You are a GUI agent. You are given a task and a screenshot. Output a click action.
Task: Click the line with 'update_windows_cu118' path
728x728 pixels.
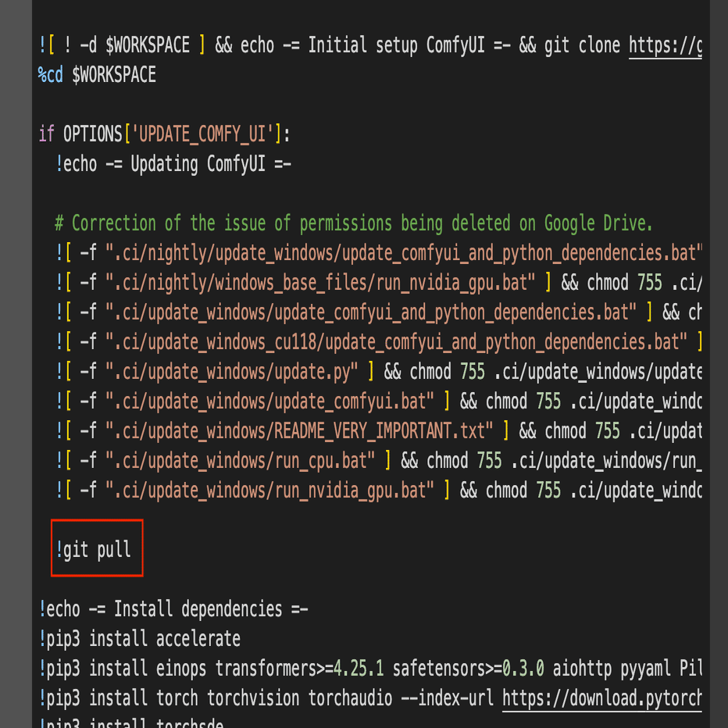coord(378,341)
